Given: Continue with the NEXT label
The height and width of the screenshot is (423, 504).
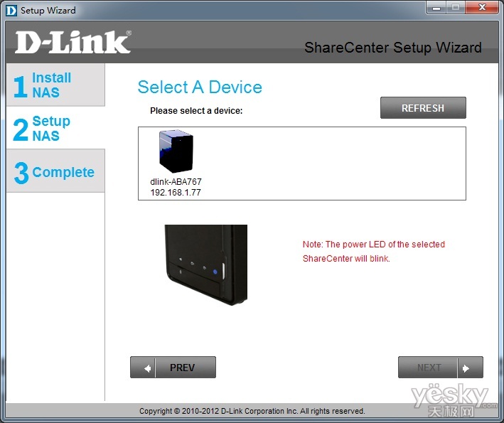Looking at the screenshot, I should click(x=429, y=368).
